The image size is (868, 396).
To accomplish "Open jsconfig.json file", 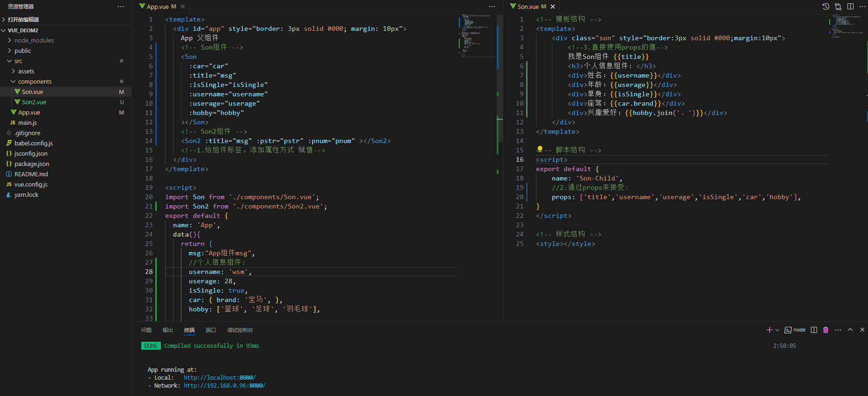I will pos(65,154).
